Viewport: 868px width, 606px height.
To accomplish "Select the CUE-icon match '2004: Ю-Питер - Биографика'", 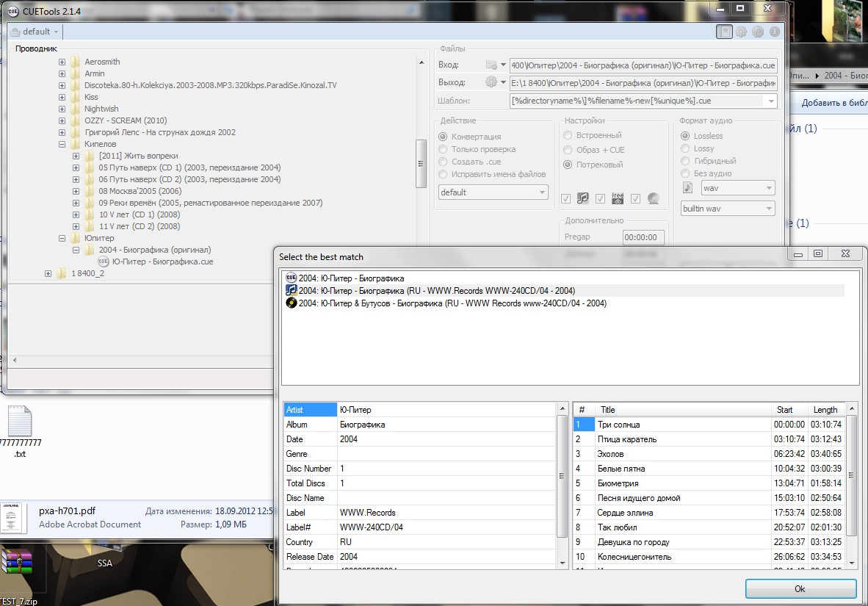I will (x=351, y=278).
